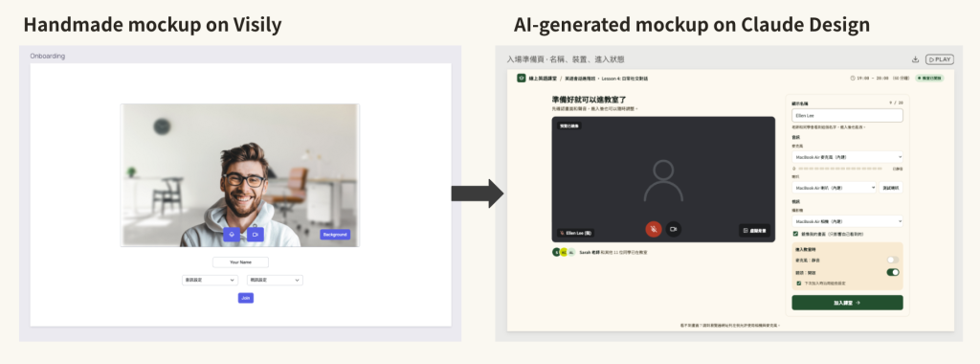Click the Onboarding frame label
The width and height of the screenshot is (980, 364).
(x=48, y=56)
